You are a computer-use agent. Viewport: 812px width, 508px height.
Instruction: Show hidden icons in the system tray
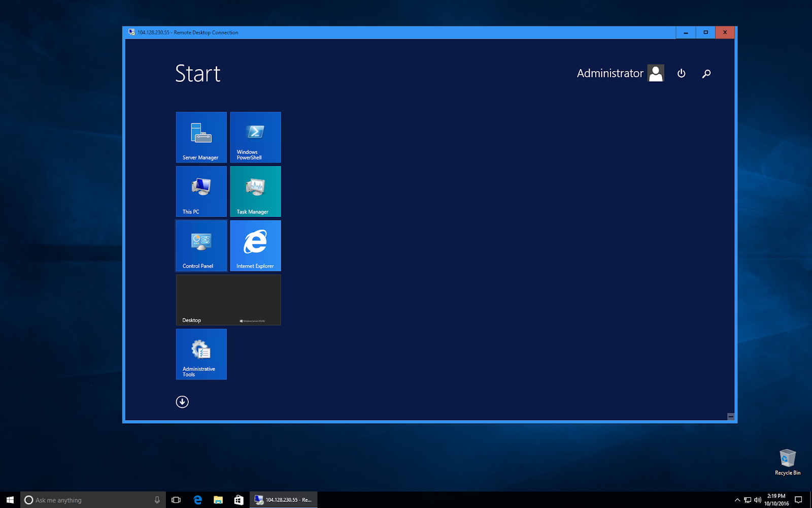(x=737, y=500)
